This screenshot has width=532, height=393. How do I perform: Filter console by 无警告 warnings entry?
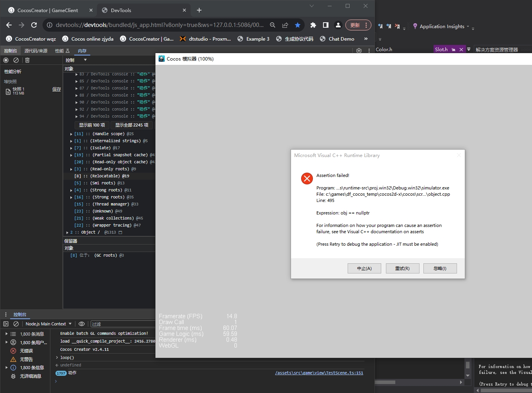pos(26,359)
